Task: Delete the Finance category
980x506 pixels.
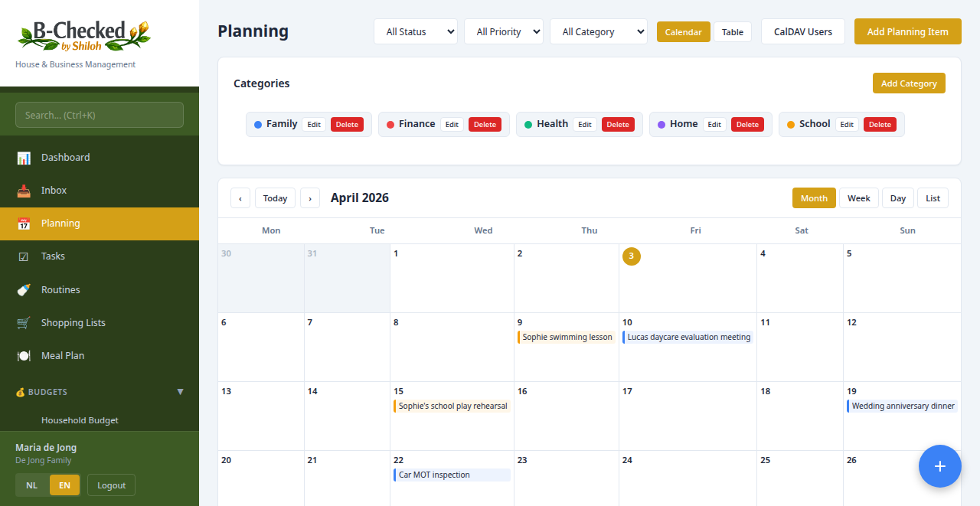Action: pyautogui.click(x=485, y=123)
